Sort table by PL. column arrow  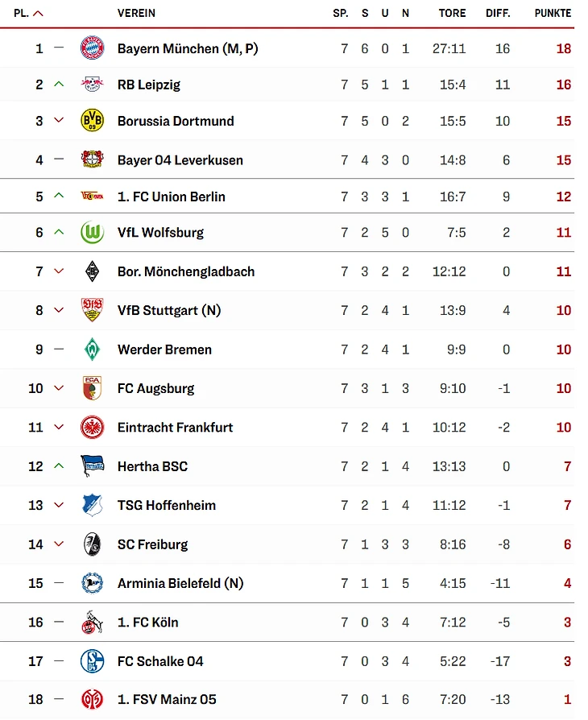39,13
